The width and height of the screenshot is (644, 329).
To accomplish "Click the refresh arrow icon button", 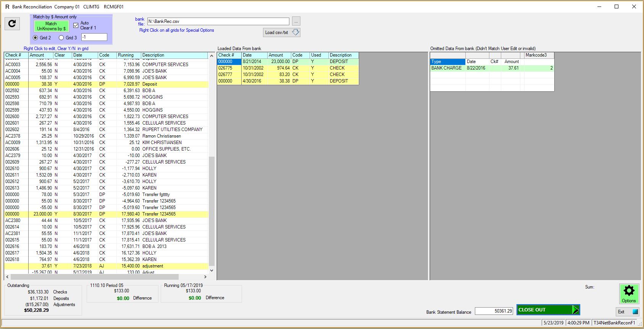I will tap(12, 24).
